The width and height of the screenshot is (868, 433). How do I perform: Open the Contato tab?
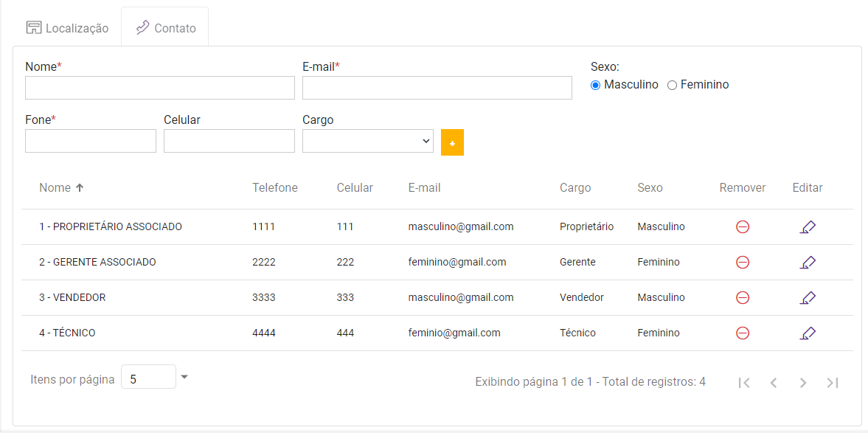click(x=165, y=28)
